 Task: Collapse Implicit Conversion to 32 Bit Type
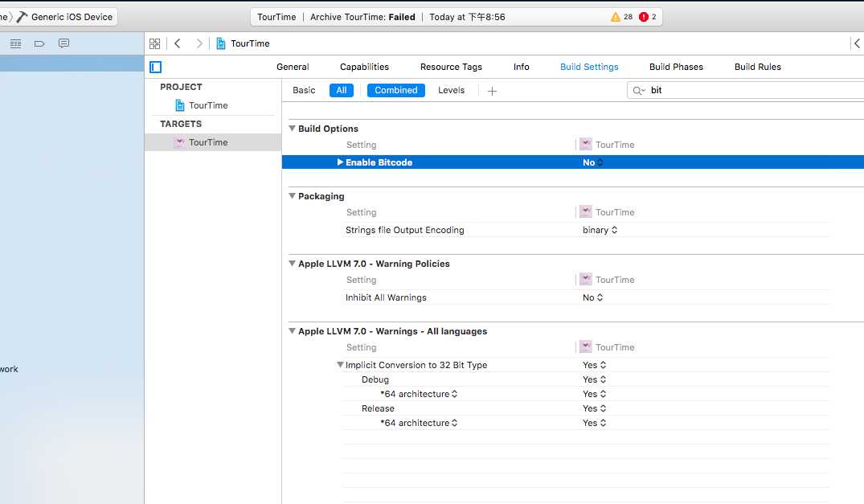tap(340, 365)
